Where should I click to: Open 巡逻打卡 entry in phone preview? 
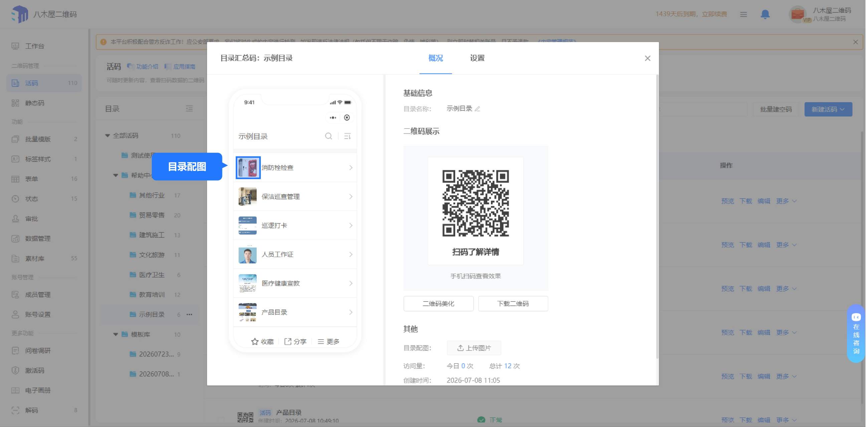(295, 226)
